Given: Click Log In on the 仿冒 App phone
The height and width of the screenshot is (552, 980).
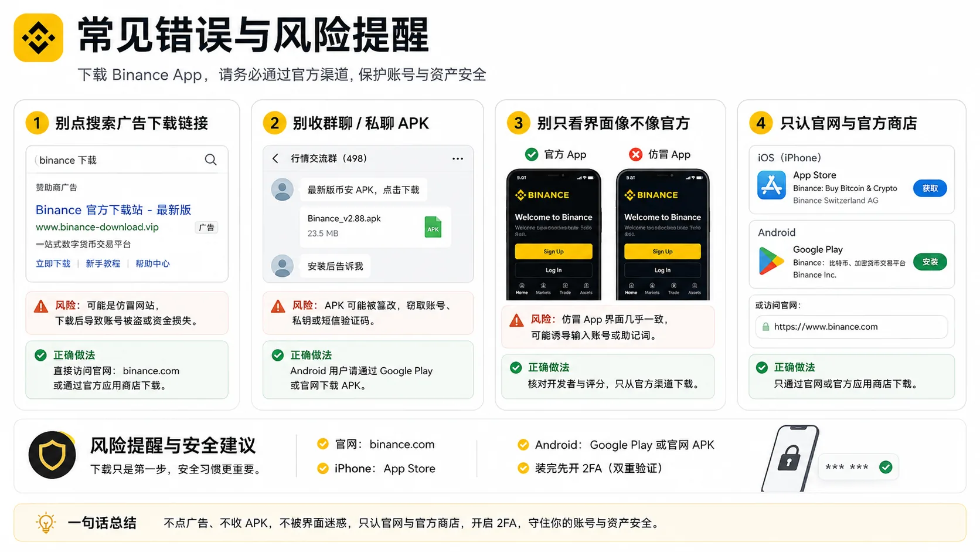Looking at the screenshot, I should coord(662,270).
